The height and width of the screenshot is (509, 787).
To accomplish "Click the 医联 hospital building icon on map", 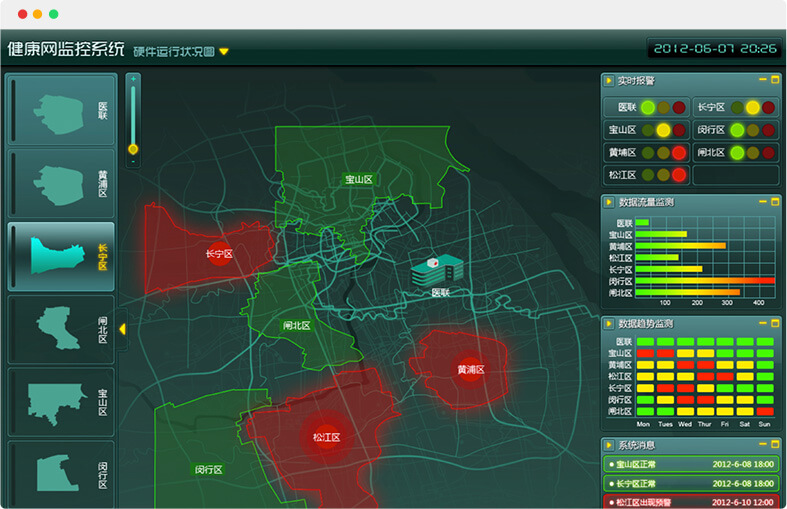I will coord(438,270).
